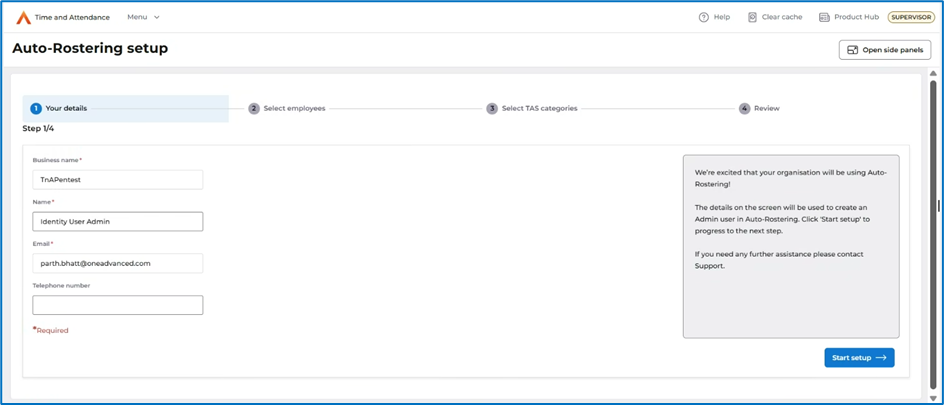944x405 pixels.
Task: Click the side panel resize handle
Action: 940,206
